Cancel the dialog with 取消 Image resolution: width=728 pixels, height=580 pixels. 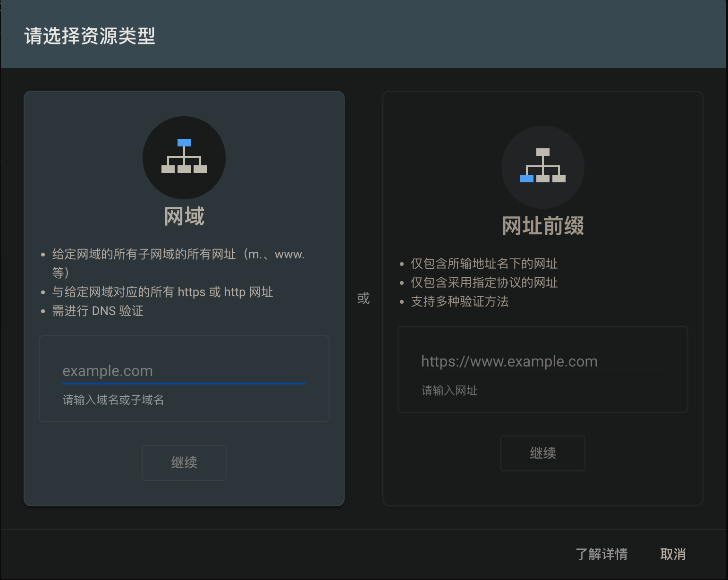673,554
